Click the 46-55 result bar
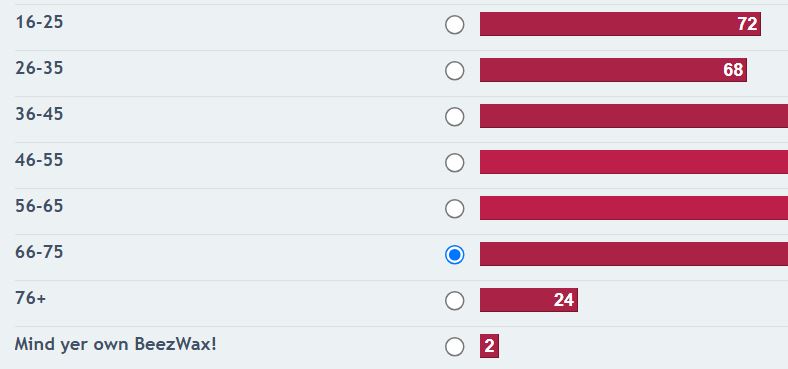788x369 pixels. 634,162
